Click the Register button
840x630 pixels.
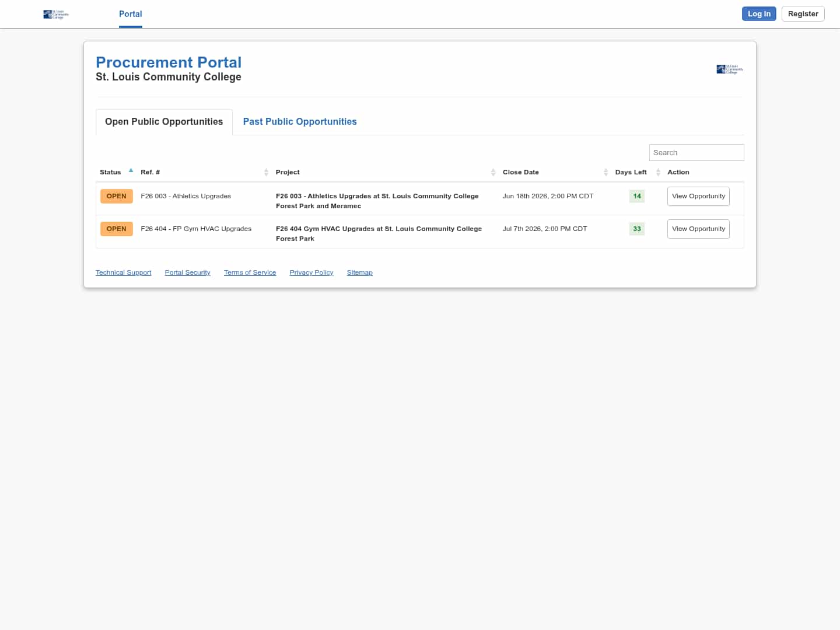coord(803,14)
